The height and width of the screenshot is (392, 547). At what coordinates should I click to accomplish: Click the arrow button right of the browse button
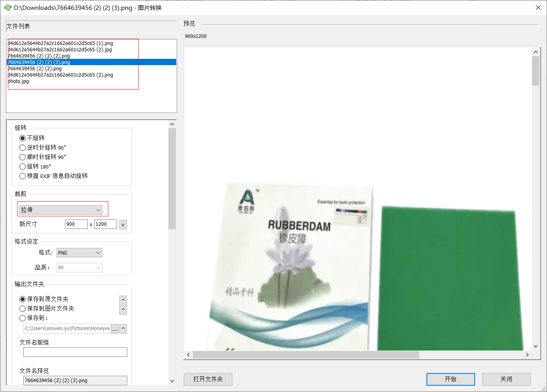[x=123, y=329]
